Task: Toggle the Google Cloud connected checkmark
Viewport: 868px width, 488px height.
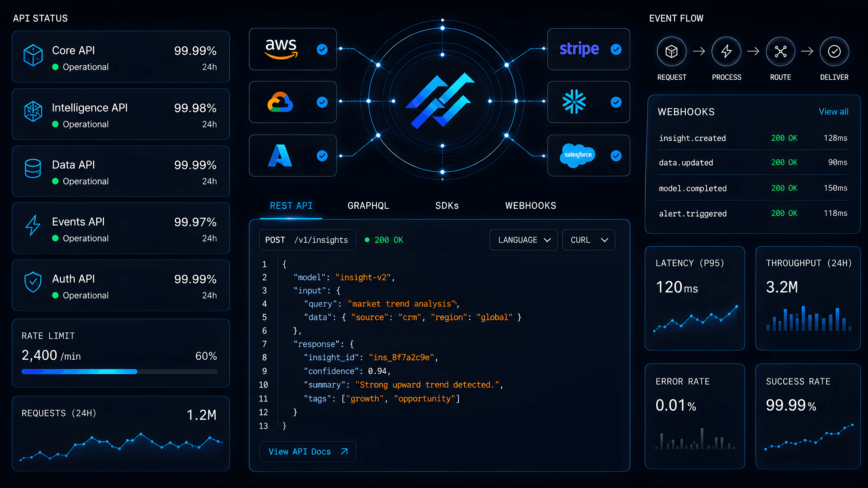Action: click(x=322, y=102)
